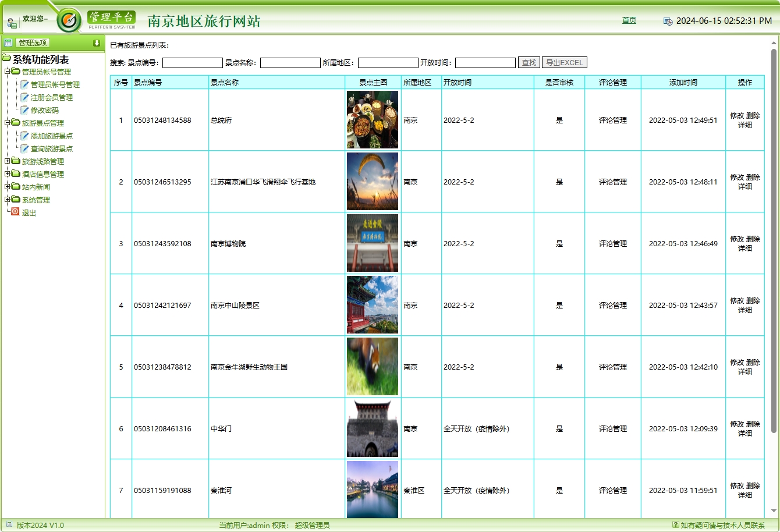Image resolution: width=780 pixels, height=532 pixels.
Task: Click the folder icon of 系统功能列表
Action: pos(6,59)
